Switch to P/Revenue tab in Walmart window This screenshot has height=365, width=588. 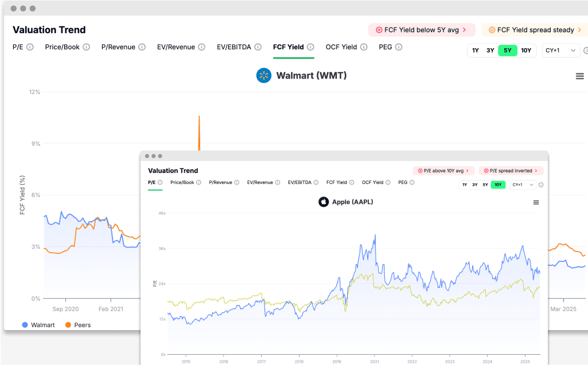[118, 47]
